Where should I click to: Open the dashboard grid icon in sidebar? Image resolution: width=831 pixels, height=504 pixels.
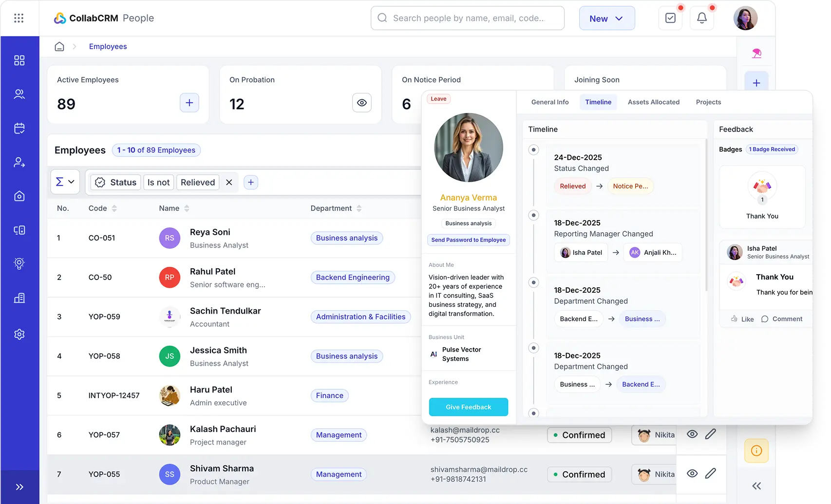[x=19, y=60]
